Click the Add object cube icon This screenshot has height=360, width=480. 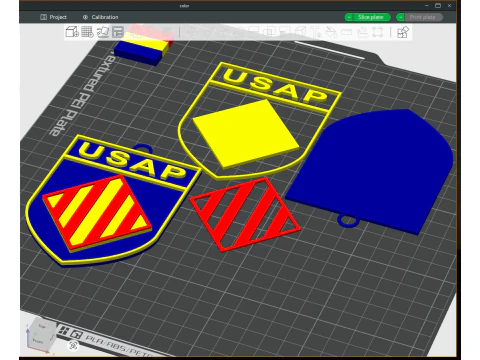(72, 32)
